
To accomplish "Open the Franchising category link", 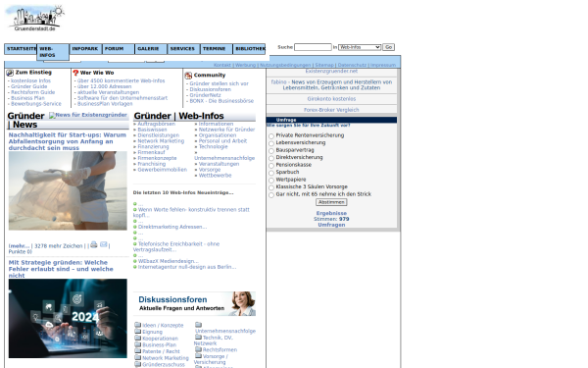I will [x=152, y=164].
